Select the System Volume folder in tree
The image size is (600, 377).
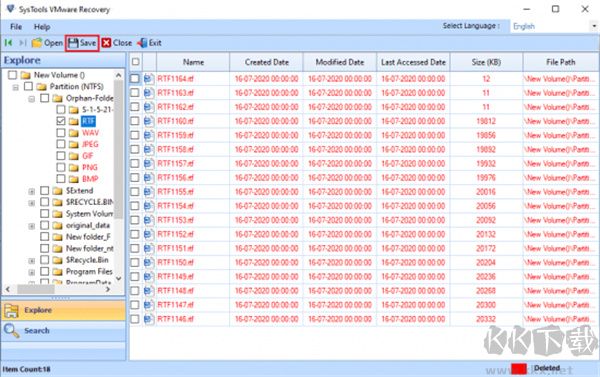click(x=89, y=214)
